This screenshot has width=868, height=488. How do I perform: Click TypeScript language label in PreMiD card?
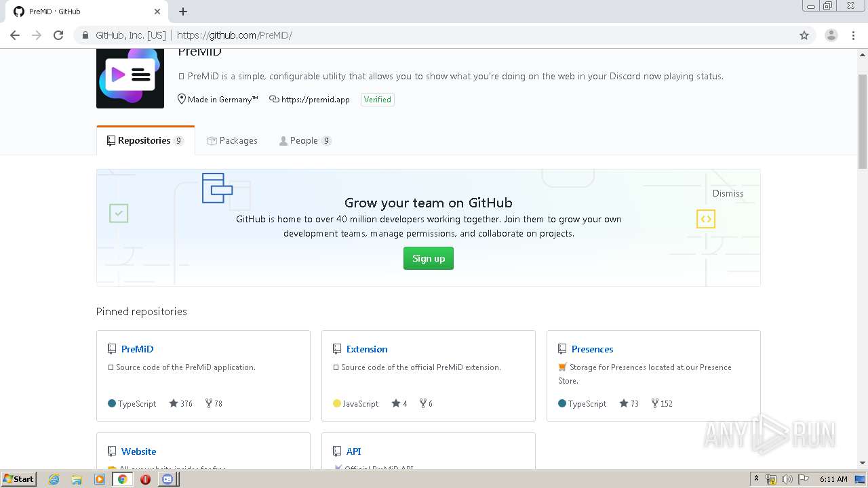(137, 403)
